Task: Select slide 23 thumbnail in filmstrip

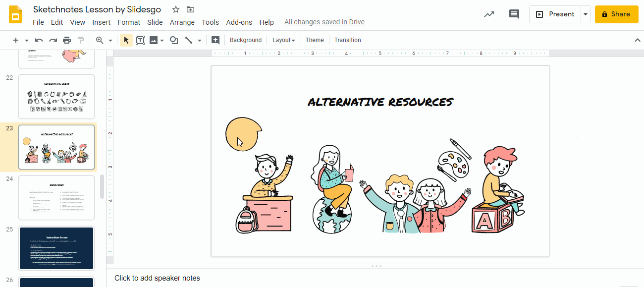Action: (56, 147)
